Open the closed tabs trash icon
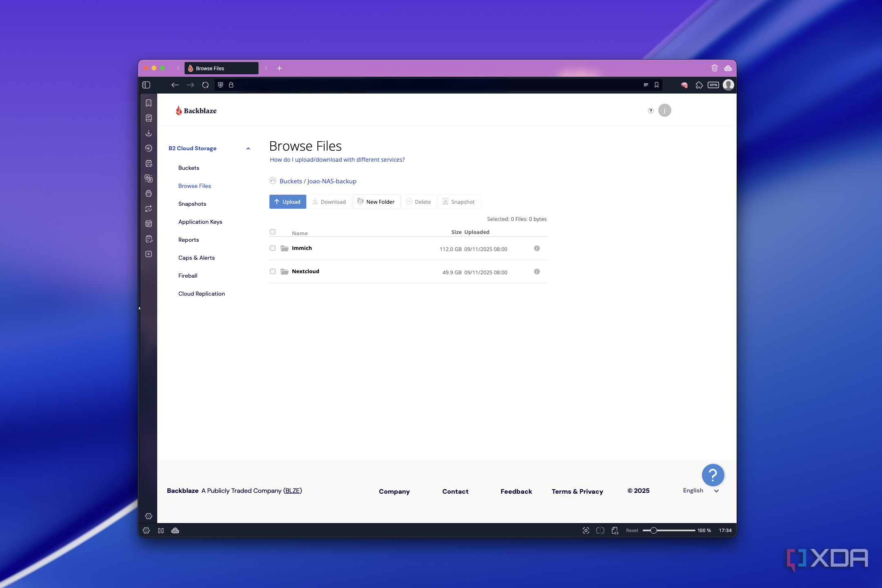 pyautogui.click(x=715, y=68)
